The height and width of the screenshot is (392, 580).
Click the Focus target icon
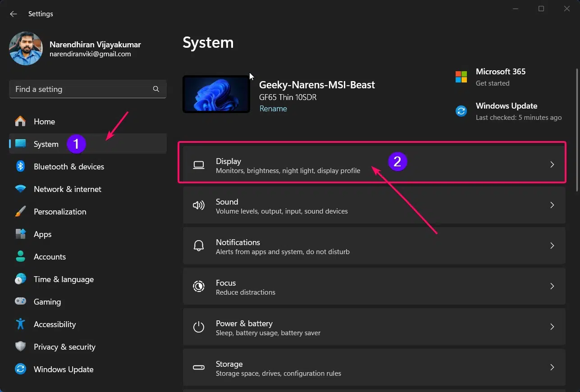(x=199, y=287)
